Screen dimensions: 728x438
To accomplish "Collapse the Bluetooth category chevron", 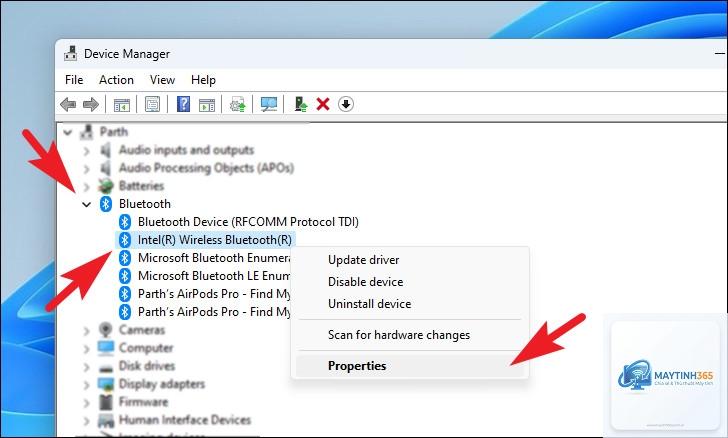I will 86,204.
